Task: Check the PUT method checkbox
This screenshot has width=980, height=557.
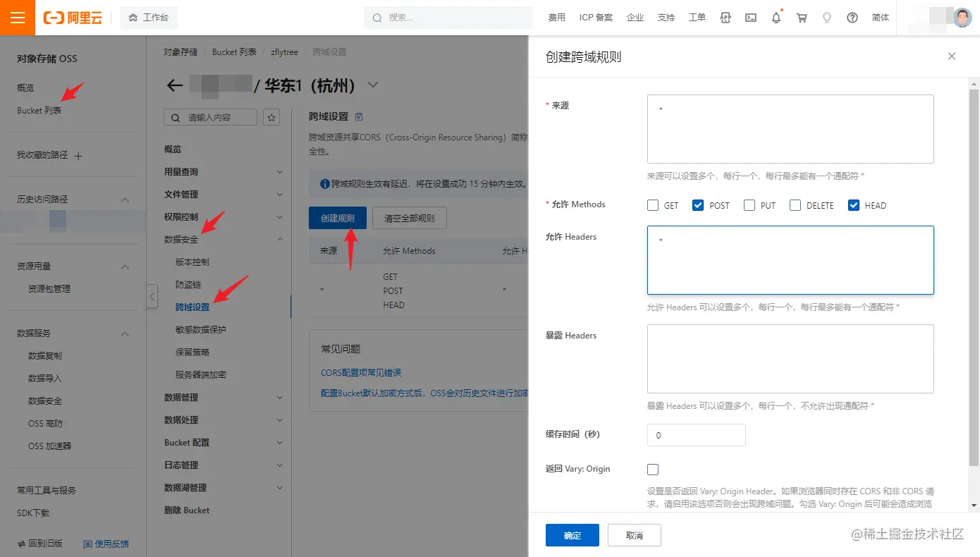Action: tap(749, 205)
